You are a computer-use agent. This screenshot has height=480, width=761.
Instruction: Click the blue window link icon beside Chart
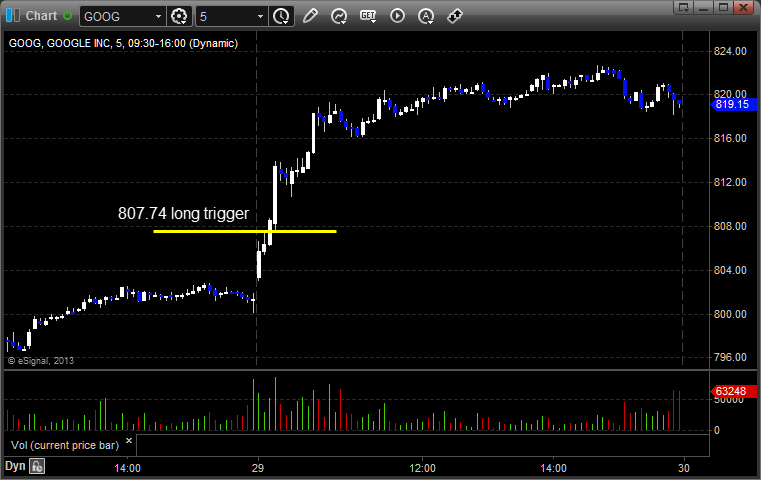click(x=13, y=16)
